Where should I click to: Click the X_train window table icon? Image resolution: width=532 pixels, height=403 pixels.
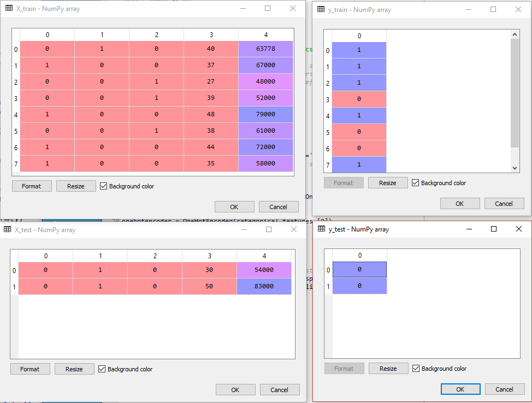[9, 9]
